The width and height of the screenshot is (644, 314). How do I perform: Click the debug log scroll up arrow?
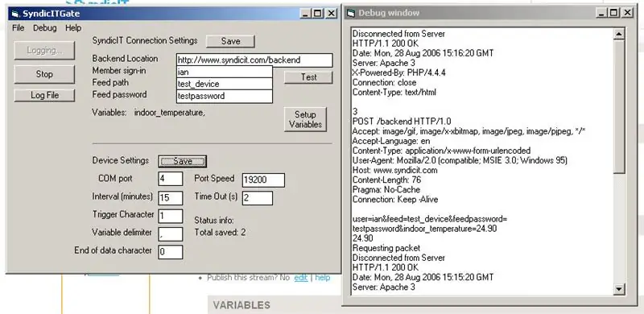[x=619, y=35]
